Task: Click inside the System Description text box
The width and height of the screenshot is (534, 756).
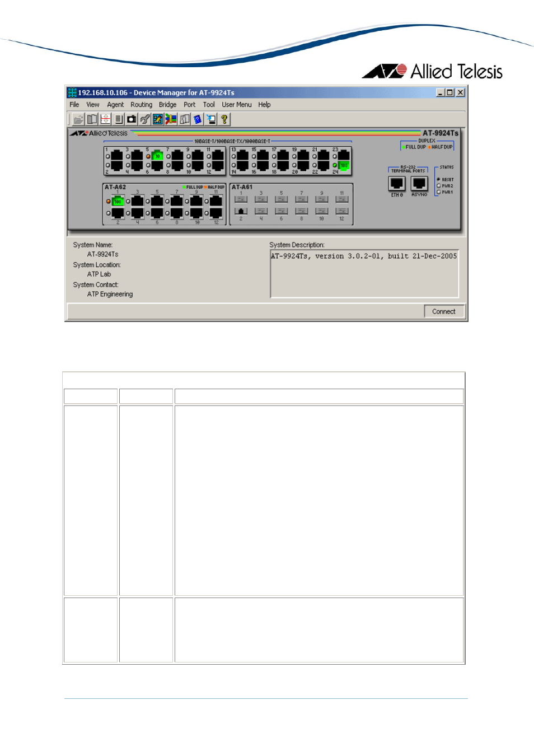Action: click(x=364, y=274)
